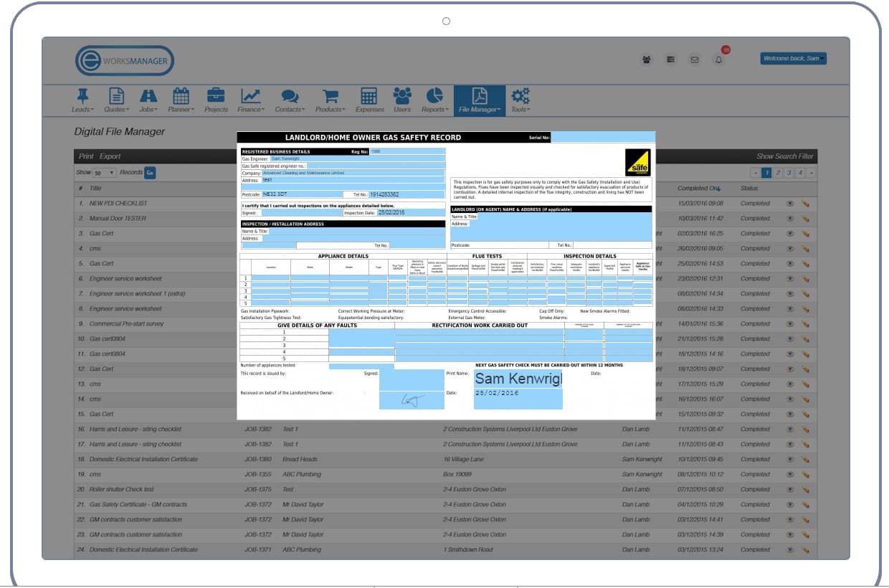Click Show Search Filter
Screen dimensions: 889x588
click(785, 156)
